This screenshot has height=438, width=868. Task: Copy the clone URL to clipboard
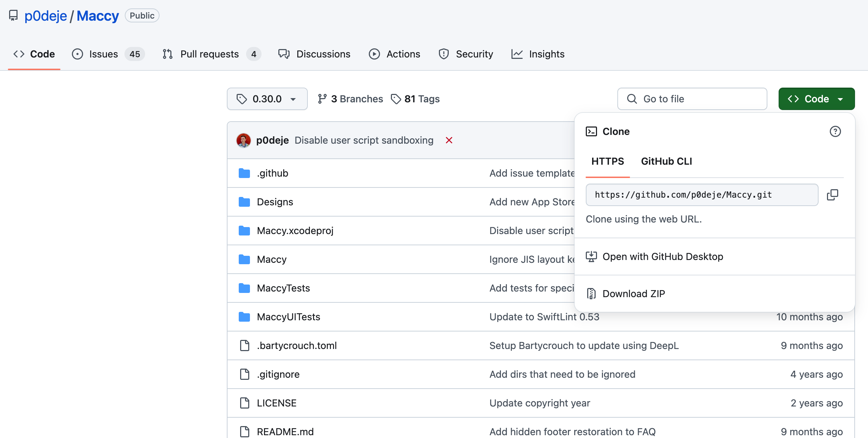coord(833,195)
